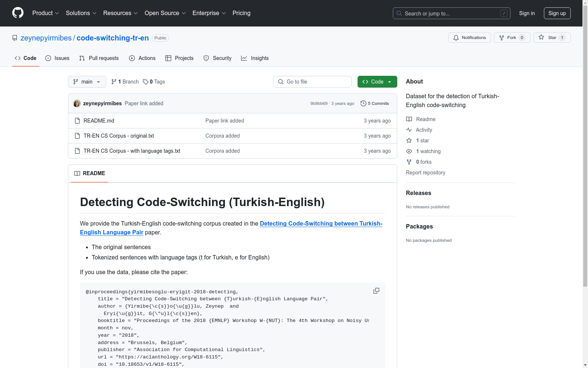Focus the Search or jump to field
This screenshot has height=368, width=588.
[x=452, y=13]
